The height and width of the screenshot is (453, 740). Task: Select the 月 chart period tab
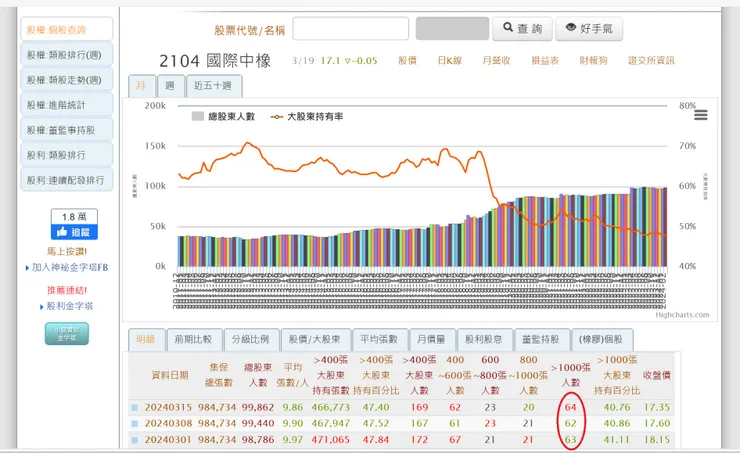tap(142, 86)
